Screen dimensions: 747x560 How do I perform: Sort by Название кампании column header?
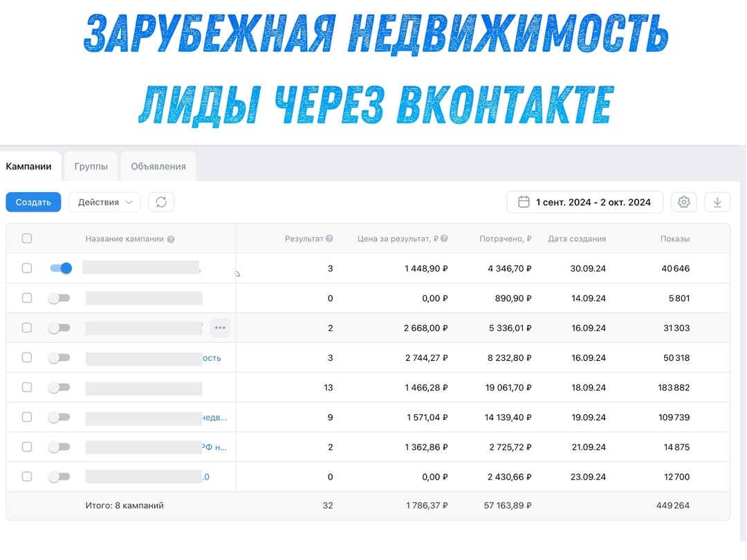coord(124,239)
